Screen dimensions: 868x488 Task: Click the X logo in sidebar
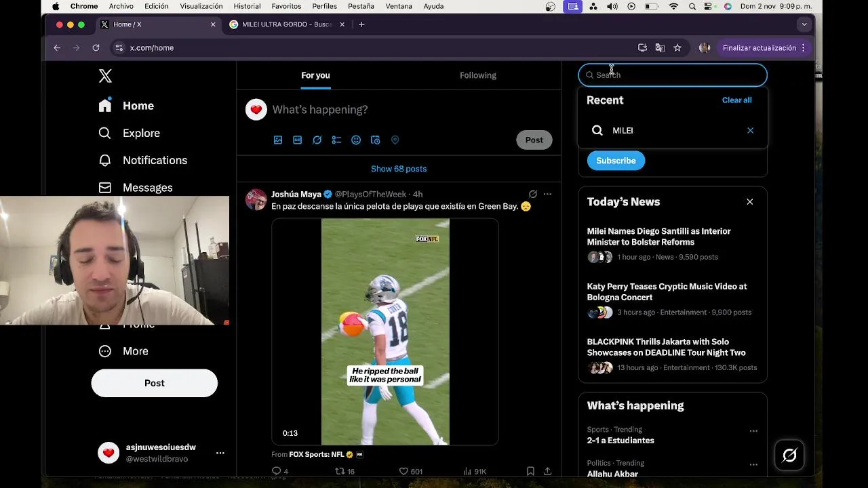(x=105, y=76)
